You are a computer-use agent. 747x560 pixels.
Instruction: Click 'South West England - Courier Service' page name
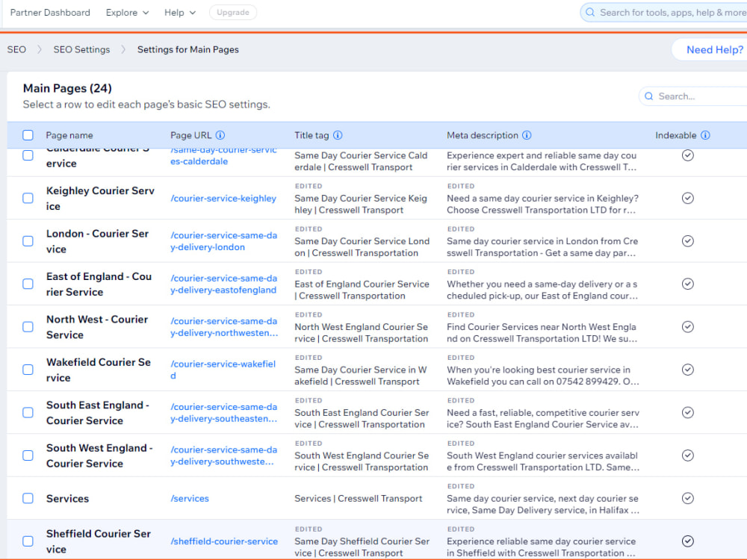click(99, 455)
